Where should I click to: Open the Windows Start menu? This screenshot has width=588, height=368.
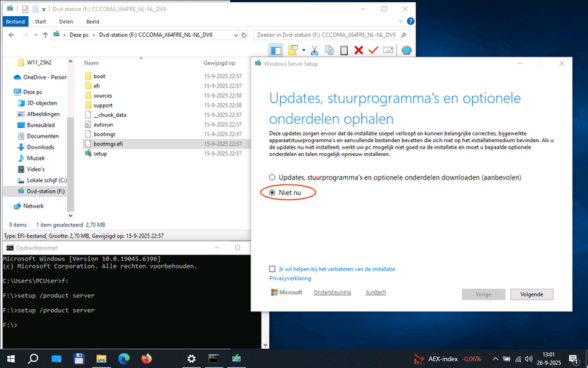[10, 359]
